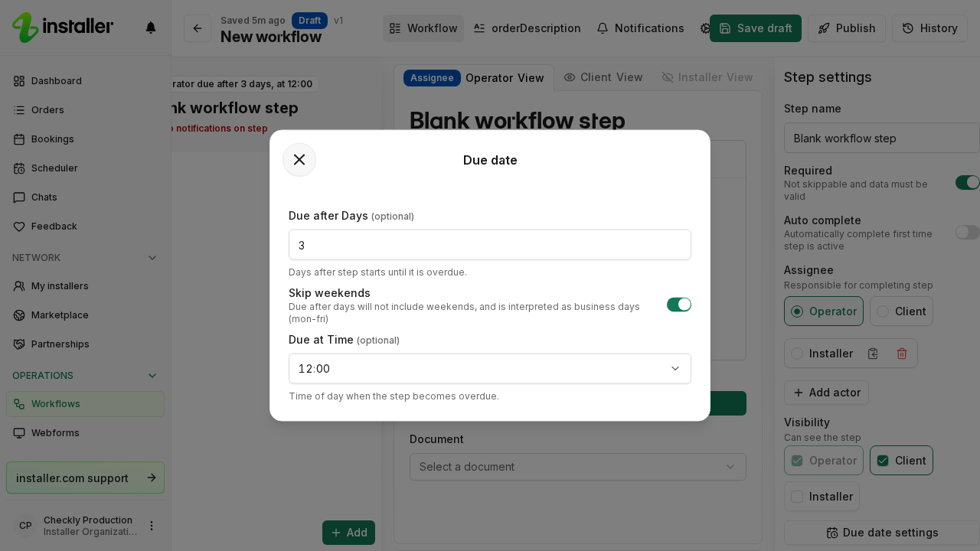This screenshot has height=551, width=980.
Task: Toggle the Required switch
Action: 968,182
